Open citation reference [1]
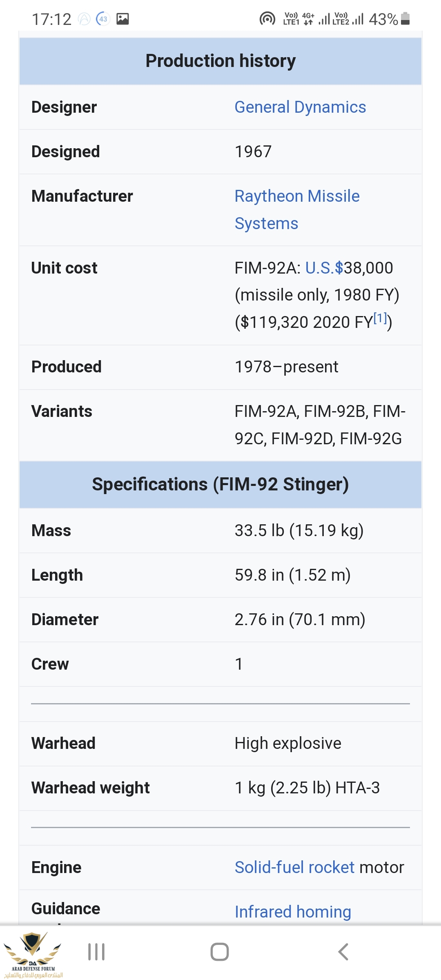 click(380, 318)
